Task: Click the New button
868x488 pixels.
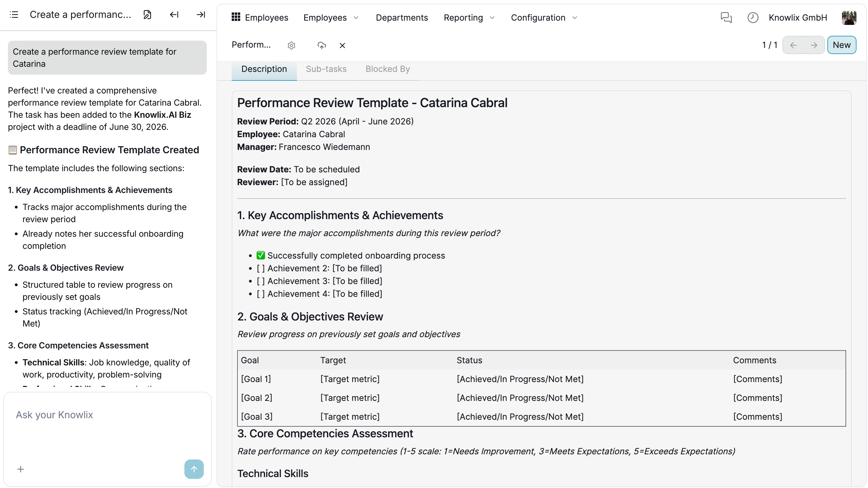Action: (841, 45)
